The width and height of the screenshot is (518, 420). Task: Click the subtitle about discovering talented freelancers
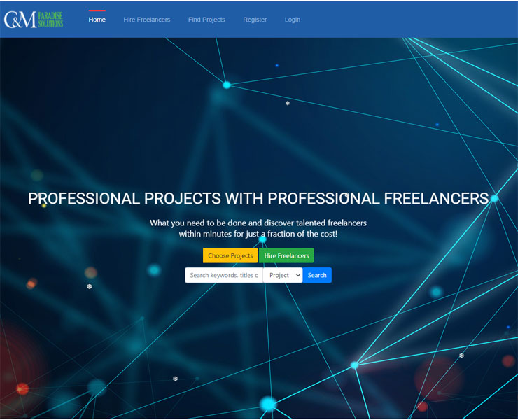[x=258, y=227]
